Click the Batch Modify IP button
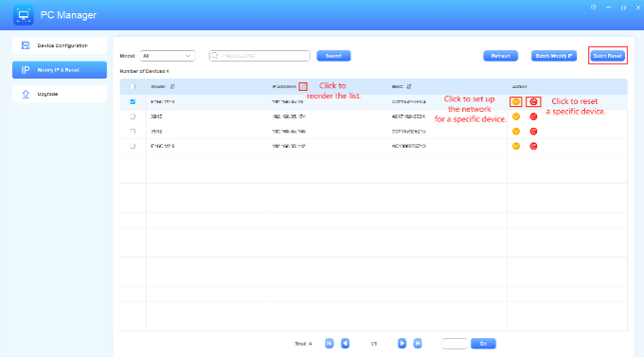The height and width of the screenshot is (357, 644). coord(554,56)
